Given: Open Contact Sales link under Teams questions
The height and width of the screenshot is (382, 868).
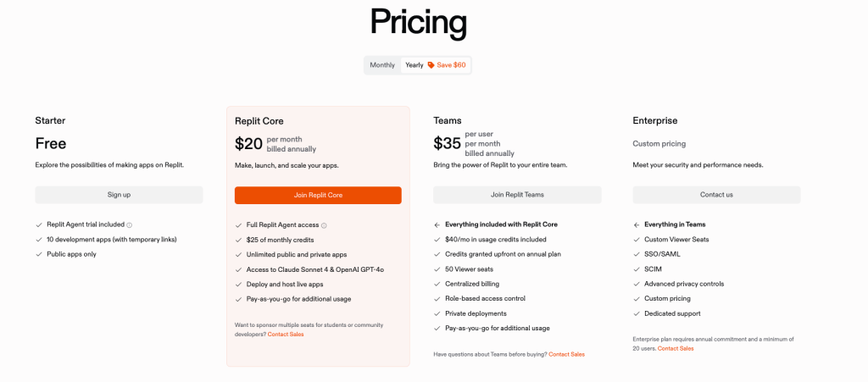Looking at the screenshot, I should [566, 354].
